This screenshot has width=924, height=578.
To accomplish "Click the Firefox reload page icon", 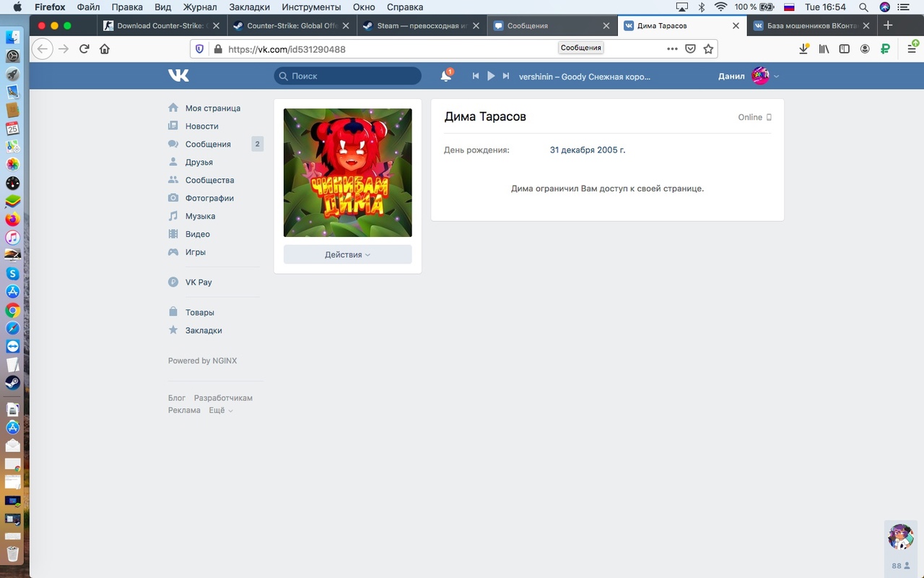I will click(84, 49).
